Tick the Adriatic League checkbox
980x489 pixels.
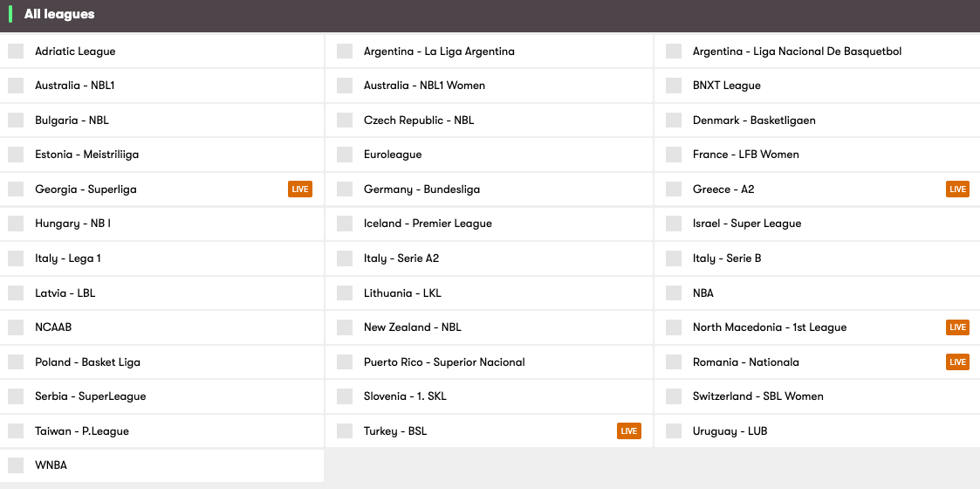[16, 52]
